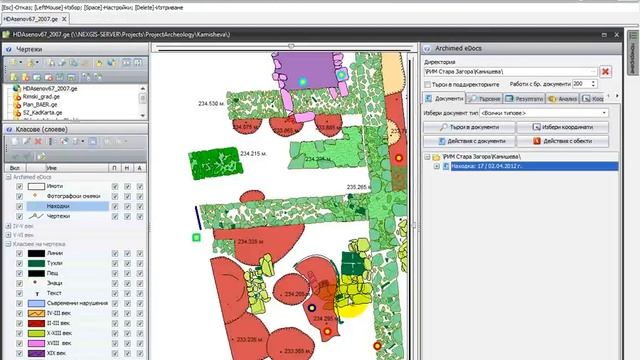Expand the Находка: 17 / 02.04.2012 tree entry

coord(437,166)
